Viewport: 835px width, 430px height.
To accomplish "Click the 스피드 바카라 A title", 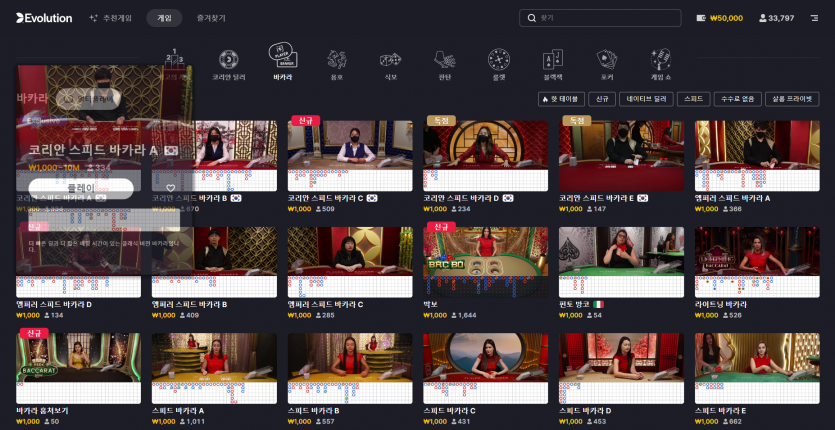I will (178, 411).
